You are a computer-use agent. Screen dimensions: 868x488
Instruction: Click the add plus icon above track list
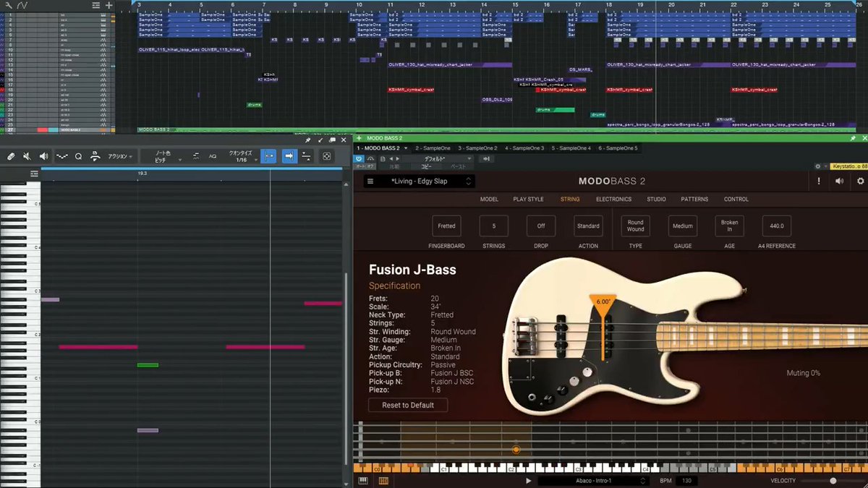[109, 5]
